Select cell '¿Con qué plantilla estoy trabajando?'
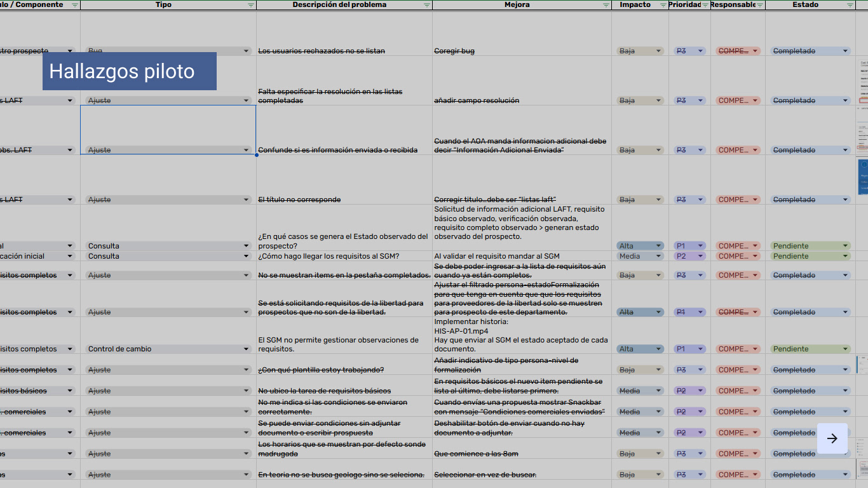 (344, 365)
